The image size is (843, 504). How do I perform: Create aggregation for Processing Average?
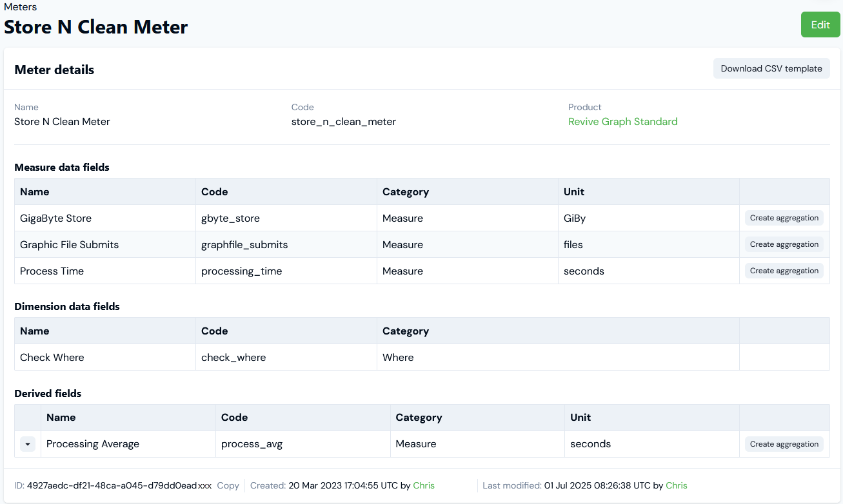[784, 444]
